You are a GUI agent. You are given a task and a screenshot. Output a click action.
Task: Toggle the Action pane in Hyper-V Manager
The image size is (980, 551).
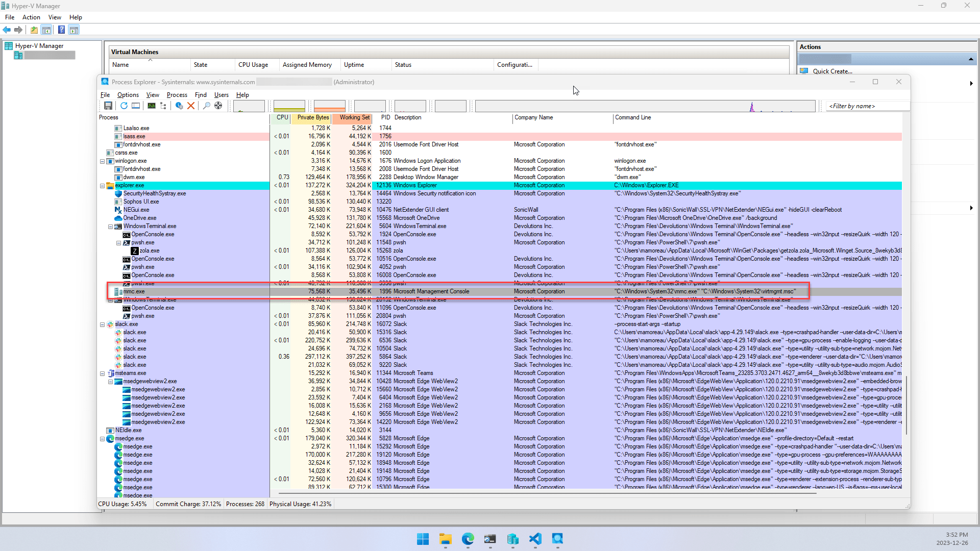[x=75, y=30]
